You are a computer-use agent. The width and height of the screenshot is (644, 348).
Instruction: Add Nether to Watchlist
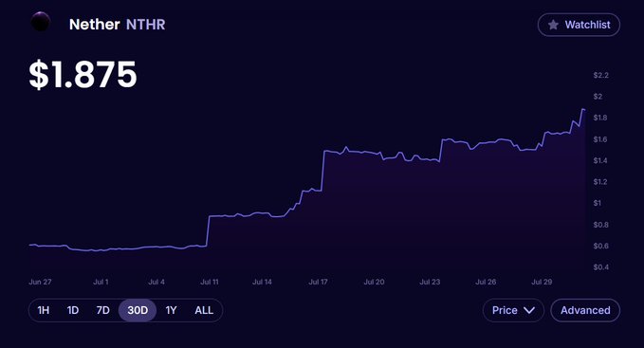click(x=579, y=25)
